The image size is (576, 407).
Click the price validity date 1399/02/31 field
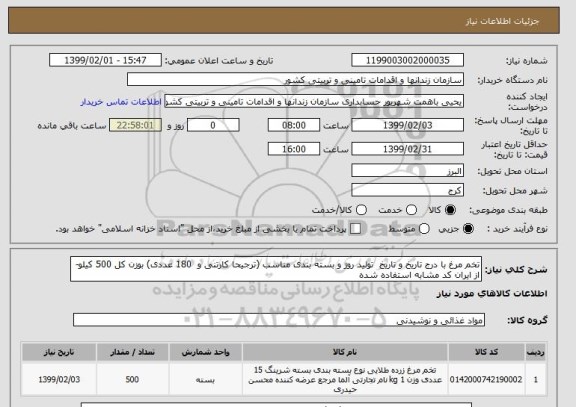(407, 149)
